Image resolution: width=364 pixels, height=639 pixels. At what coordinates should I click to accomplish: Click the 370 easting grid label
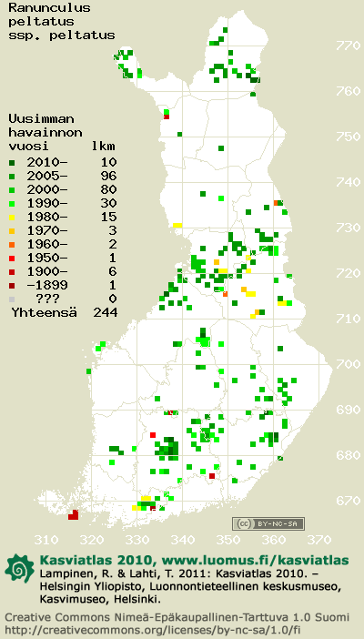(319, 541)
